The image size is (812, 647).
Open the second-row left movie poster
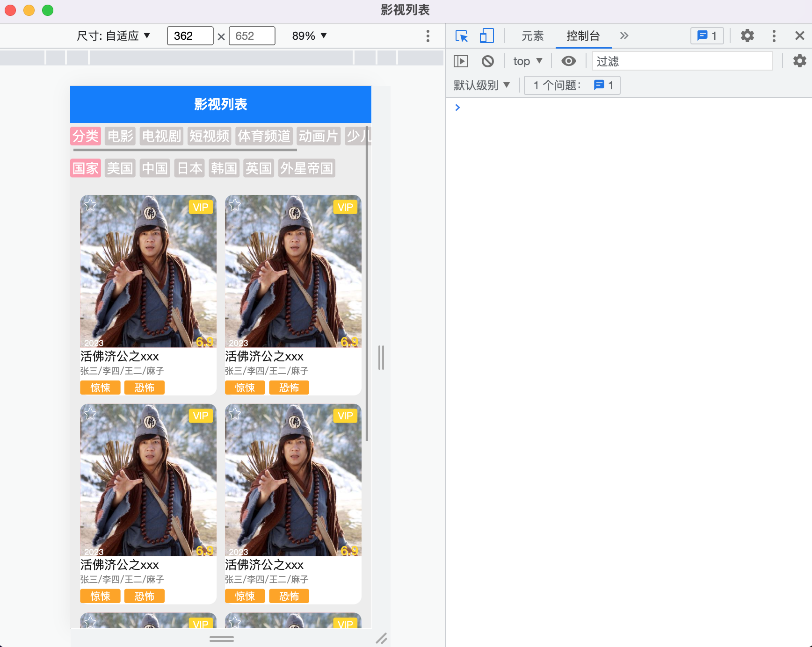click(148, 480)
